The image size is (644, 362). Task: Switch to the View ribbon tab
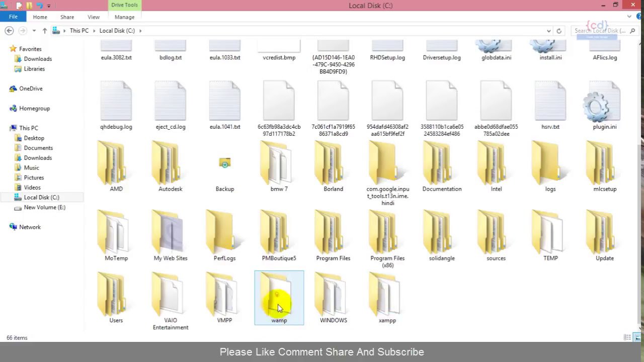[94, 17]
